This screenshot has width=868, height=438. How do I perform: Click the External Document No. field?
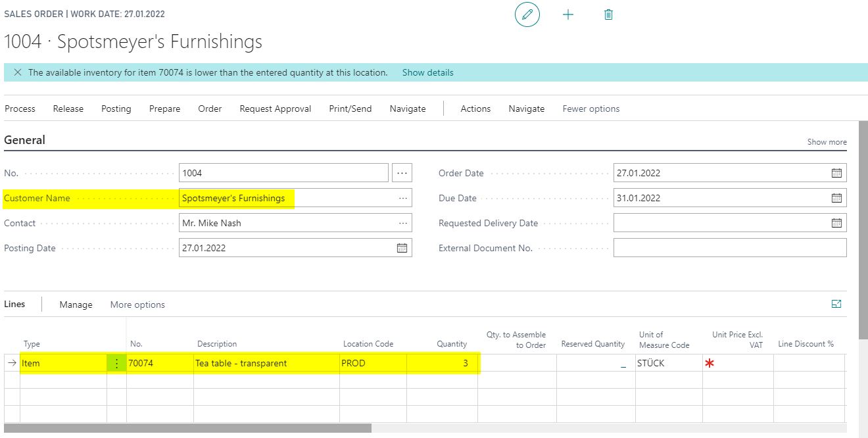pyautogui.click(x=730, y=248)
